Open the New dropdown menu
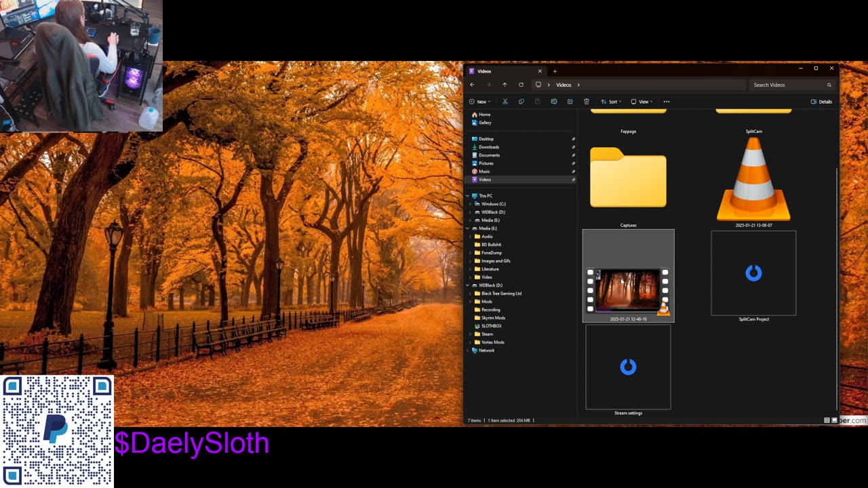Image resolution: width=868 pixels, height=488 pixels. (479, 102)
